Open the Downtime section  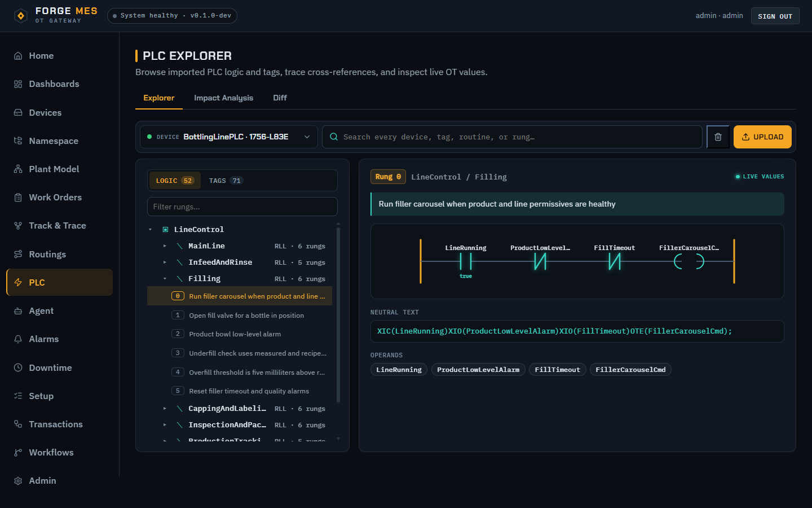click(x=59, y=368)
